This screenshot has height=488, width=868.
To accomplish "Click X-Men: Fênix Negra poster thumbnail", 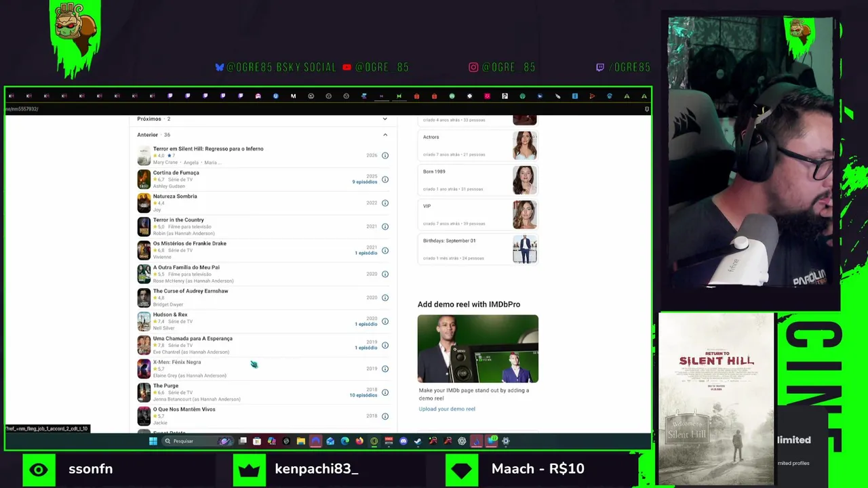I will tap(144, 369).
